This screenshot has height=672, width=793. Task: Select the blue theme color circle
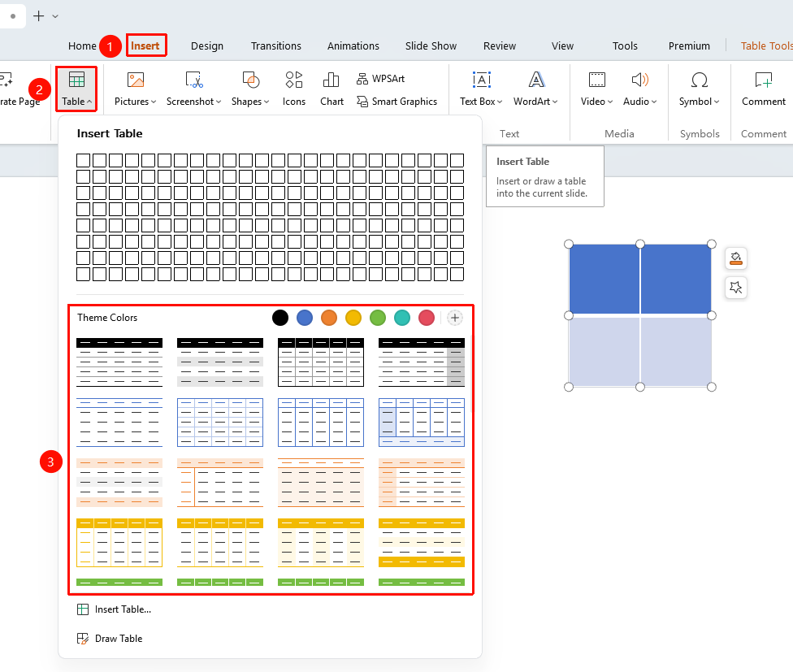point(305,318)
